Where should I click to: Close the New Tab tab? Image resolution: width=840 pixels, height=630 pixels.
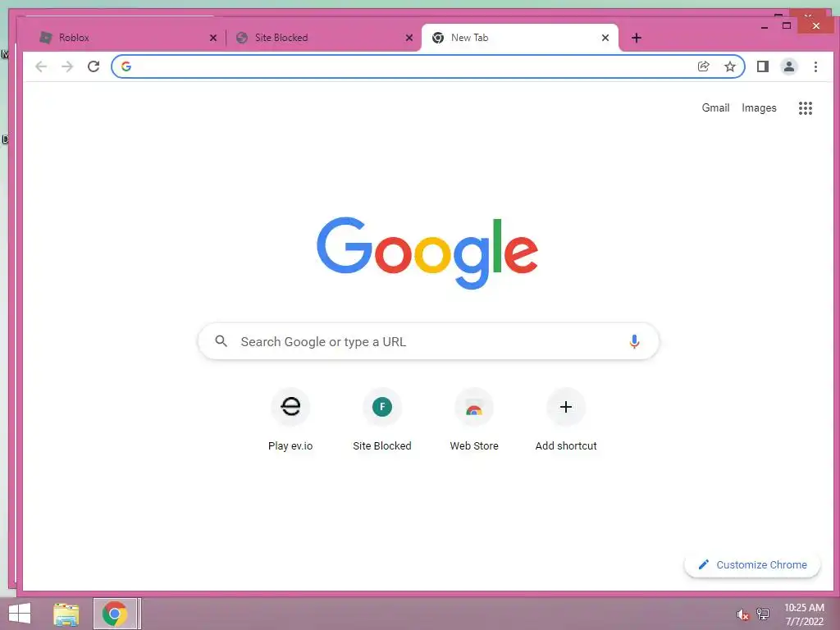605,38
